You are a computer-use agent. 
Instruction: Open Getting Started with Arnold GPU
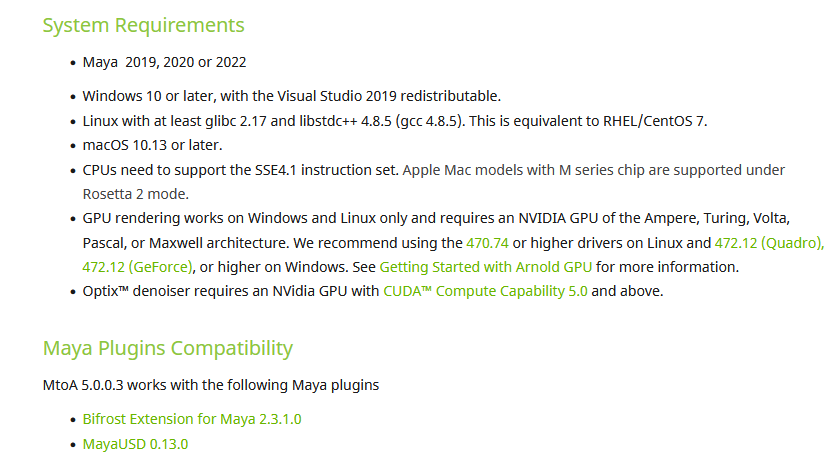point(485,267)
